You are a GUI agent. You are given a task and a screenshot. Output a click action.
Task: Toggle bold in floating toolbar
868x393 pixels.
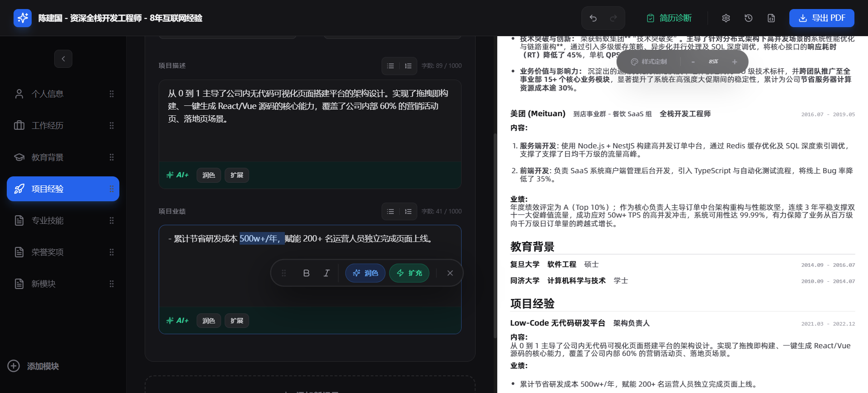point(306,273)
